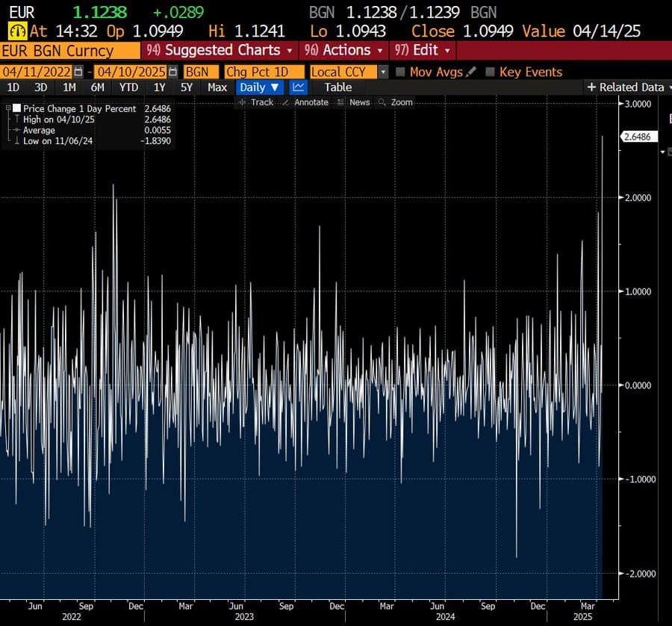Click the line chart view icon
This screenshot has width=672, height=626.
(298, 87)
